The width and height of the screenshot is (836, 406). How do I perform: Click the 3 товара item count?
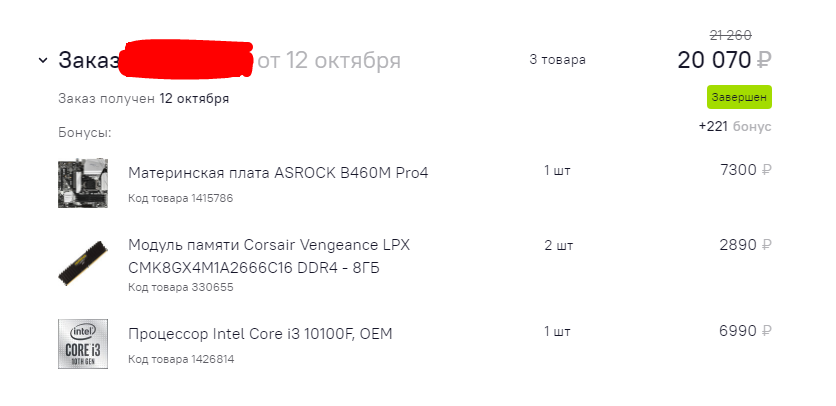pyautogui.click(x=557, y=60)
